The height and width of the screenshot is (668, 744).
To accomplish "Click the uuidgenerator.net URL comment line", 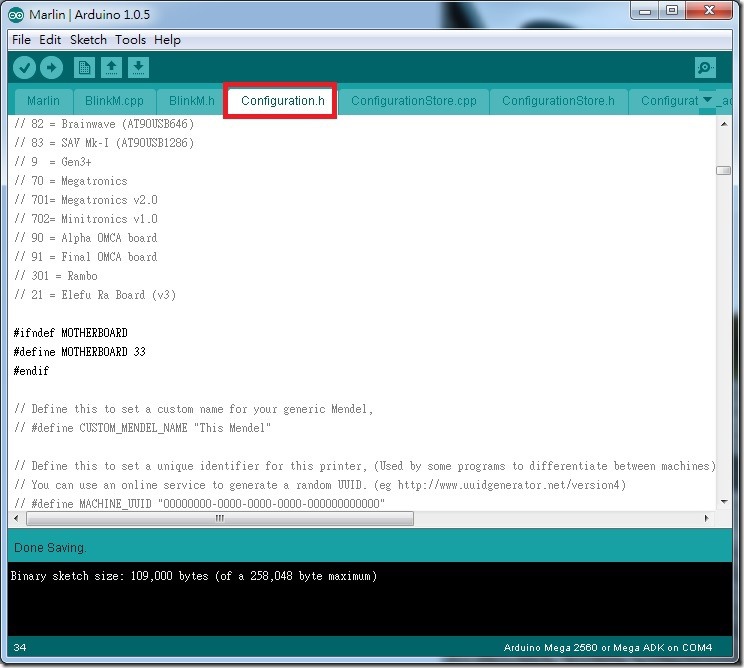I will pos(320,485).
